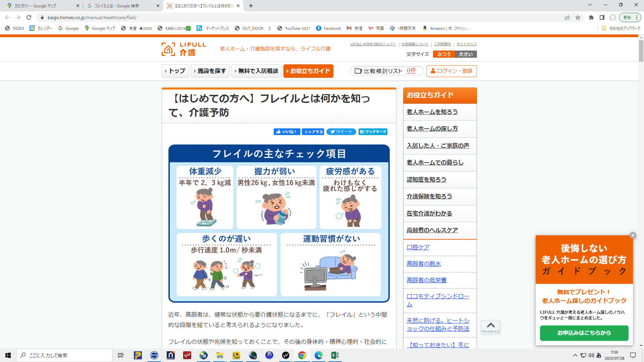644x362 pixels.
Task: Open the notification center icon
Action: coord(633,355)
